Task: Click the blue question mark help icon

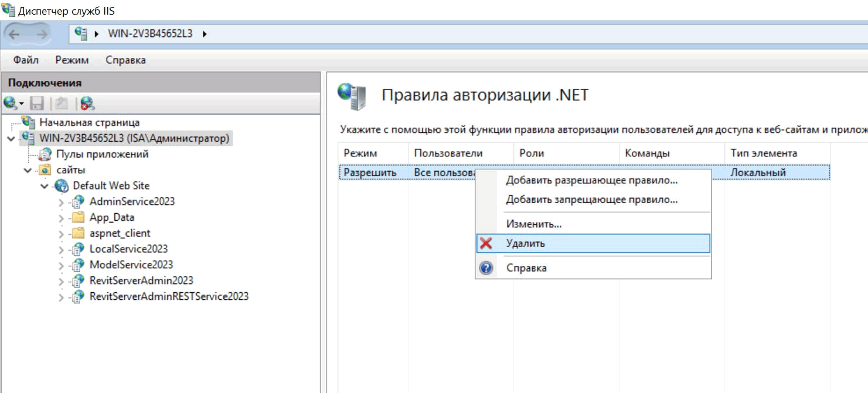Action: point(486,268)
